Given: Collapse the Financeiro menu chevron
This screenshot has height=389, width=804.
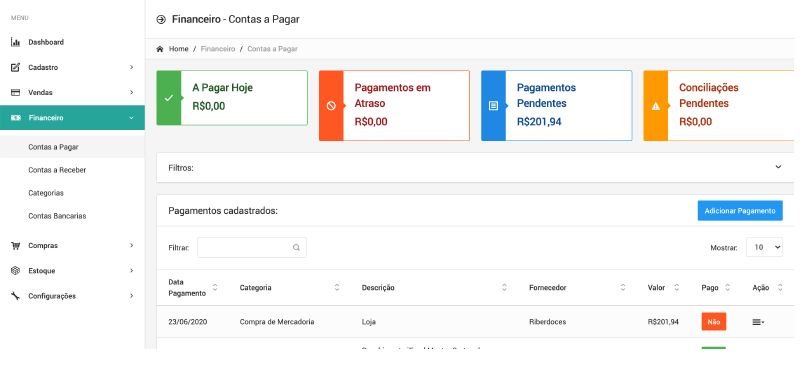Looking at the screenshot, I should click(x=132, y=118).
